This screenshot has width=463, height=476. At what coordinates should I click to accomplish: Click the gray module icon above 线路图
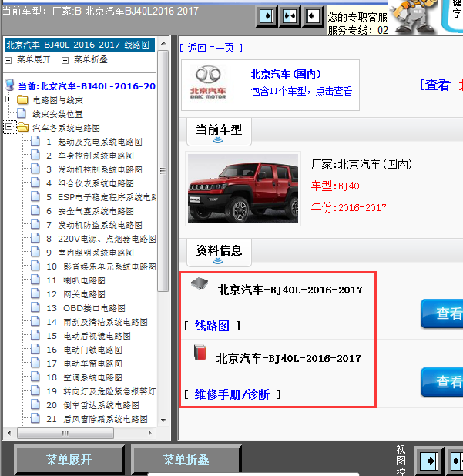click(x=200, y=283)
